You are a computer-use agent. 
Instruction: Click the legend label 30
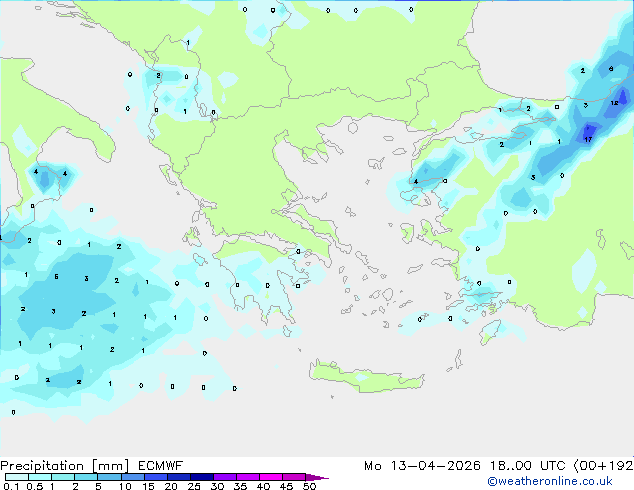pyautogui.click(x=218, y=486)
